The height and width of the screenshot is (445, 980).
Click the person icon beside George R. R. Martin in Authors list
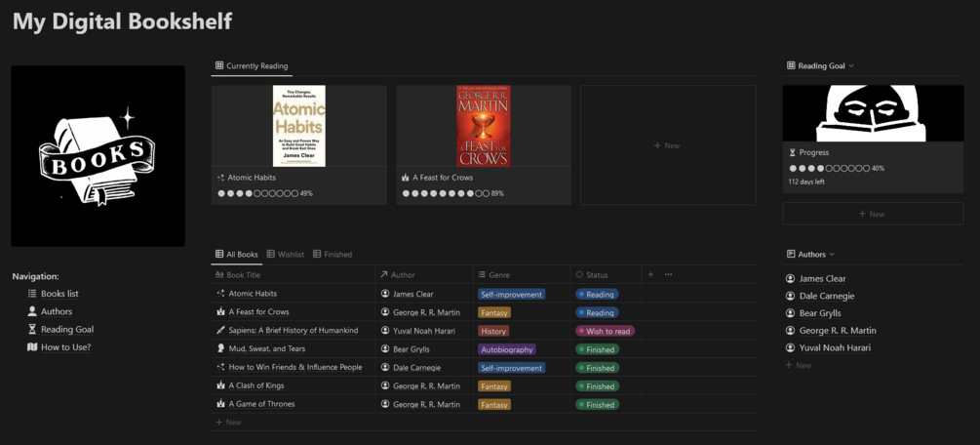click(791, 331)
